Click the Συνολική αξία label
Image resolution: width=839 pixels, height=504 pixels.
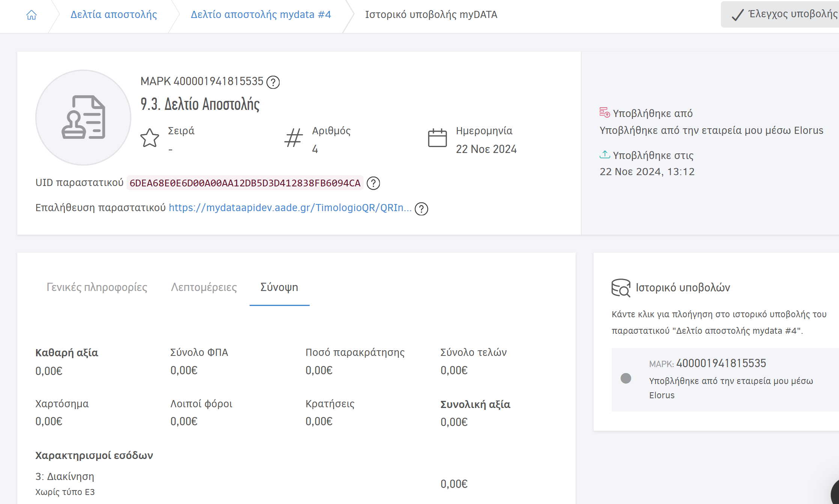tap(475, 405)
